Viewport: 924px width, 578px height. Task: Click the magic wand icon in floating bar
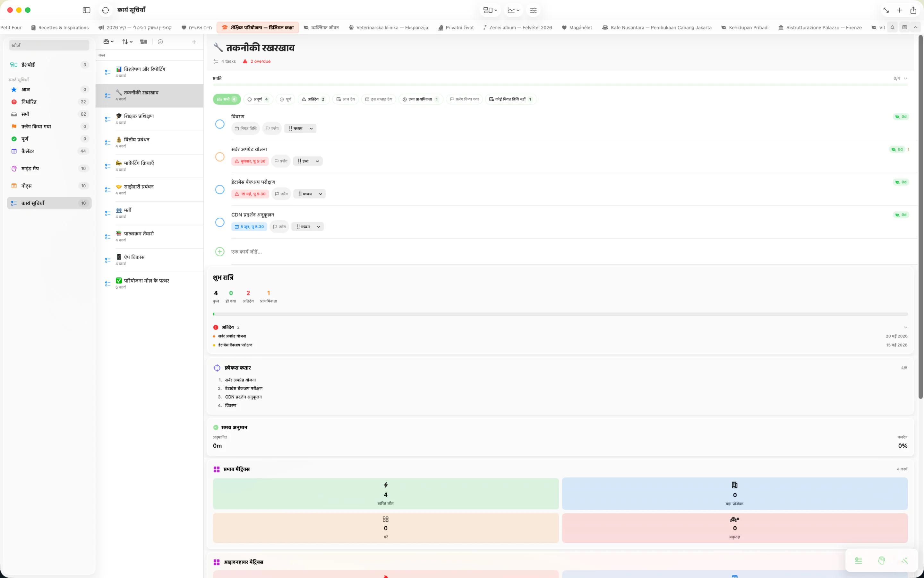point(904,560)
